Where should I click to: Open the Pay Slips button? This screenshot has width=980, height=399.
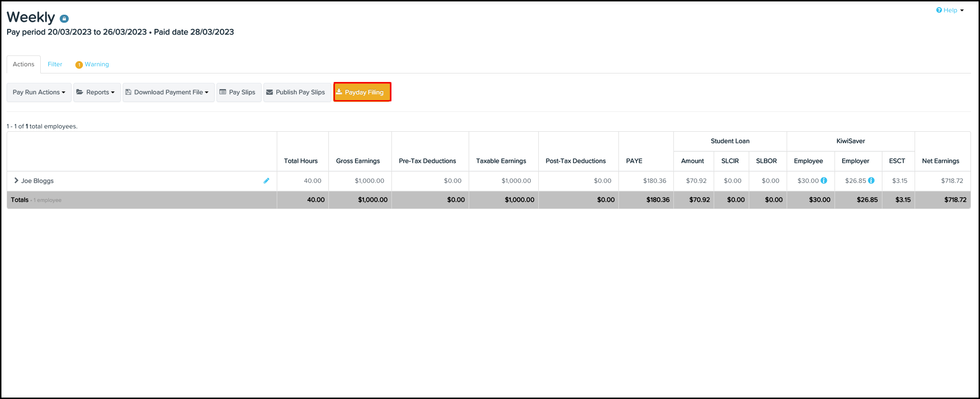click(238, 92)
